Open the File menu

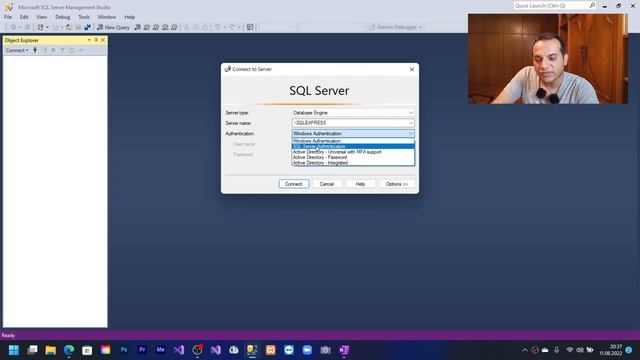tap(8, 17)
